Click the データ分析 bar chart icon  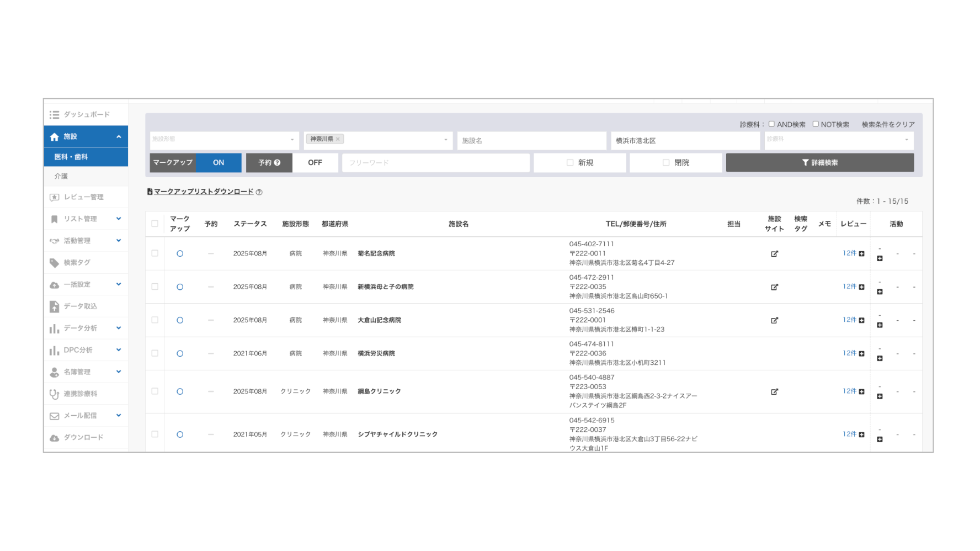[x=54, y=329]
